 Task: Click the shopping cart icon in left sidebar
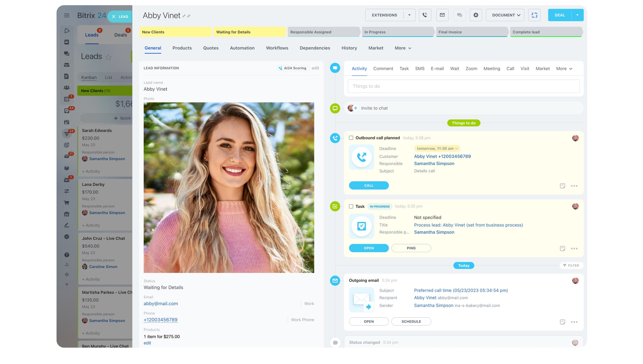coord(66,203)
